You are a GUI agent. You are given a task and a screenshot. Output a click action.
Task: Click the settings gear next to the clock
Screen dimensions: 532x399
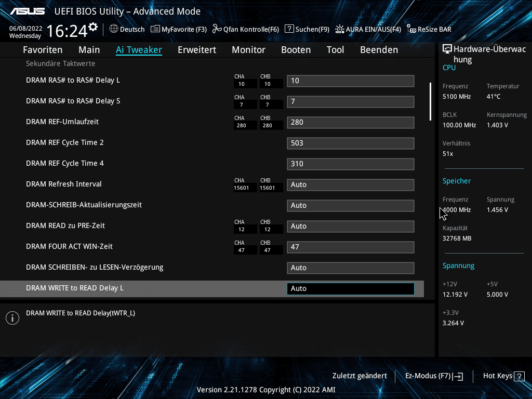point(93,27)
